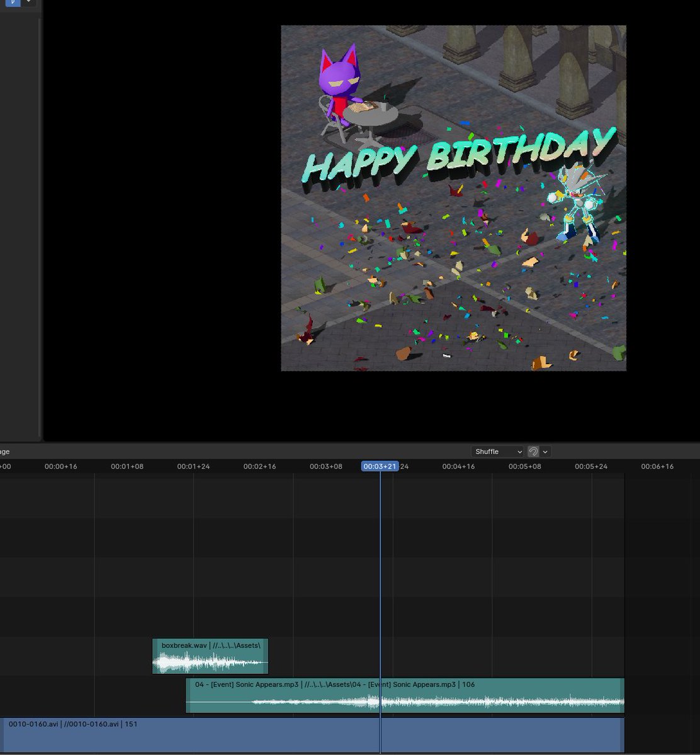Toggle the snapping magnet icon
This screenshot has width=700, height=755.
coord(533,452)
